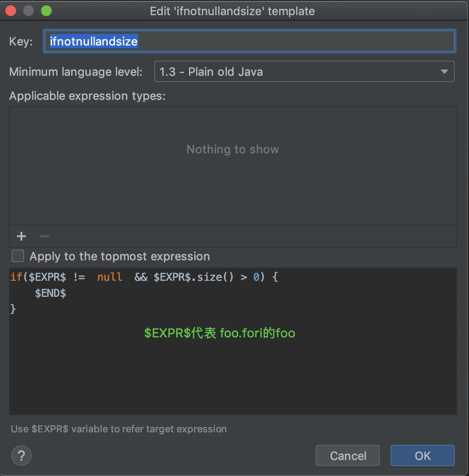Minimize the dialog using the yellow button
The height and width of the screenshot is (476, 469).
tap(29, 11)
